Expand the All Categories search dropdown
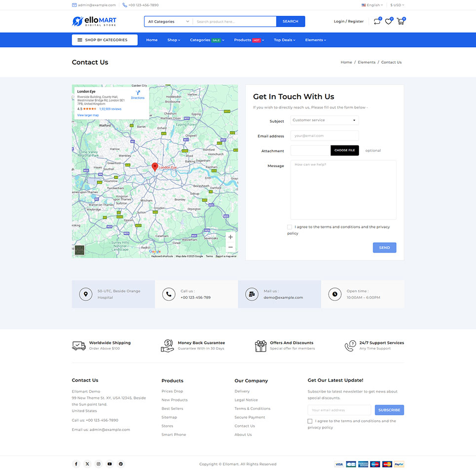The width and height of the screenshot is (476, 472). pyautogui.click(x=168, y=22)
